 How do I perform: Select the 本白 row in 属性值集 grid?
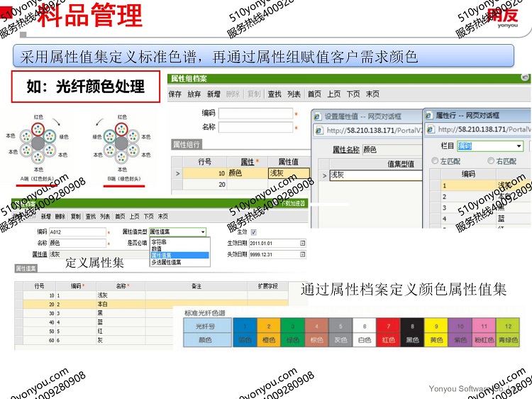(x=102, y=304)
